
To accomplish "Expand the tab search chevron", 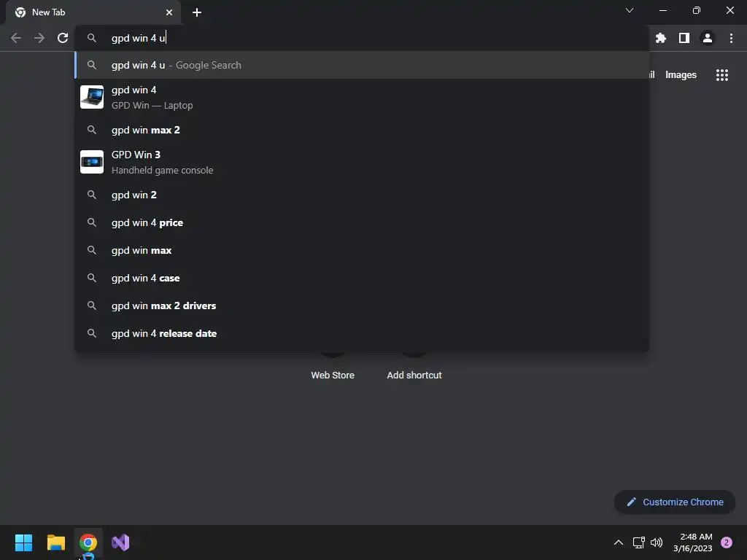I will [630, 10].
